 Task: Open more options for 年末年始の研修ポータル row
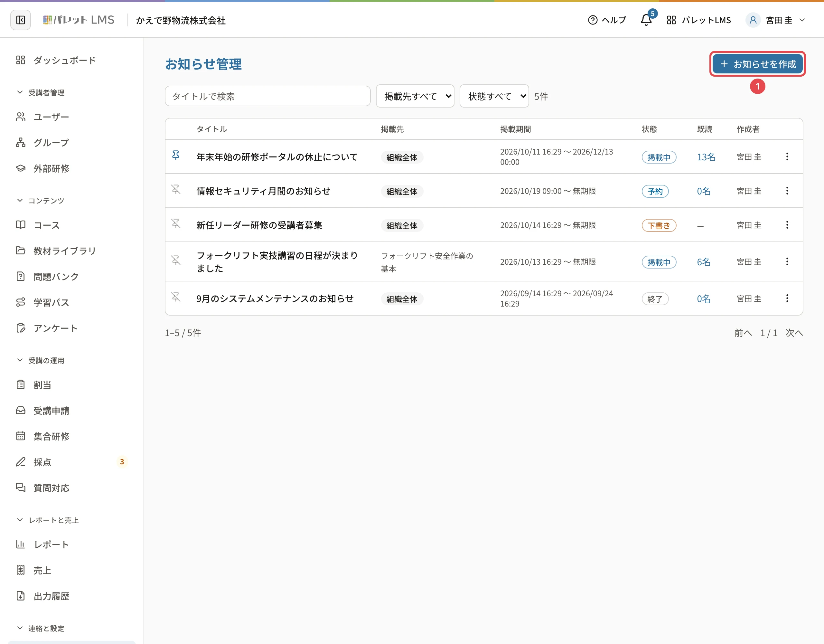[787, 157]
